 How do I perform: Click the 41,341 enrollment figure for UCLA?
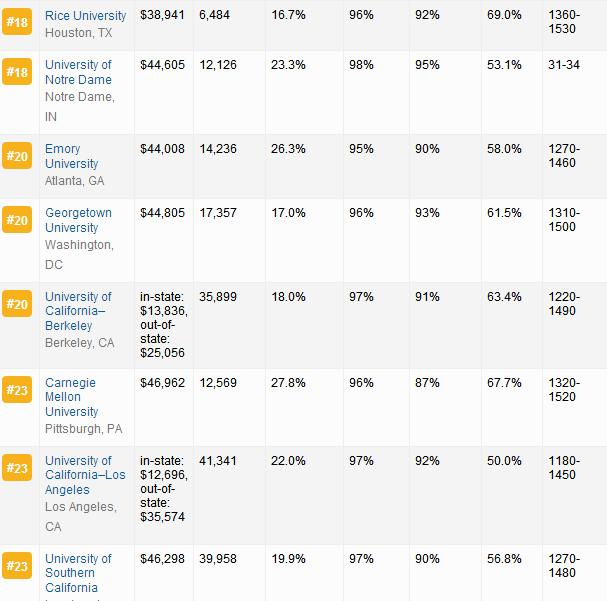218,461
